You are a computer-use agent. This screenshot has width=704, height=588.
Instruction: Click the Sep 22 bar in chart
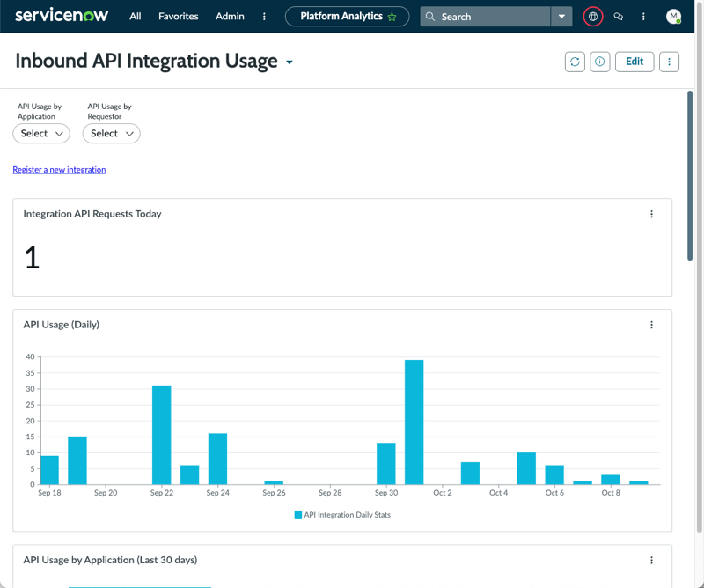point(162,435)
